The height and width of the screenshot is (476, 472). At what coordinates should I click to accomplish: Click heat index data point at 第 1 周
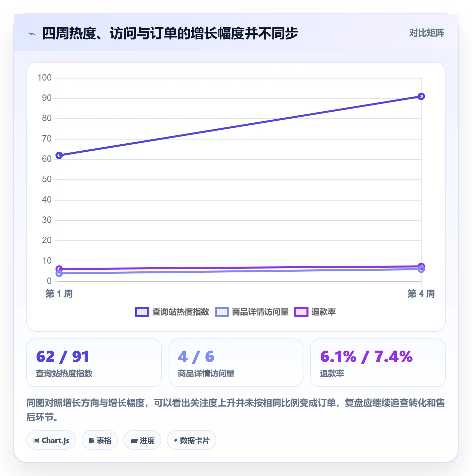(x=59, y=155)
